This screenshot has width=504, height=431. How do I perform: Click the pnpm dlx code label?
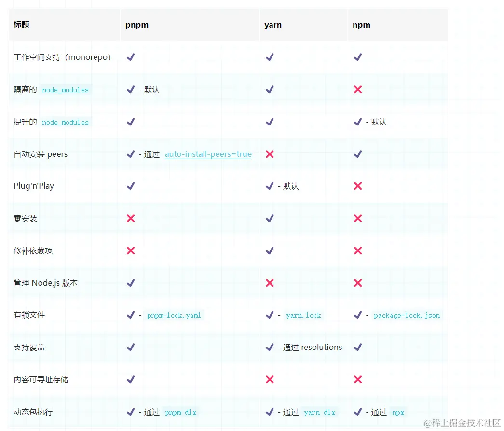[x=180, y=412]
